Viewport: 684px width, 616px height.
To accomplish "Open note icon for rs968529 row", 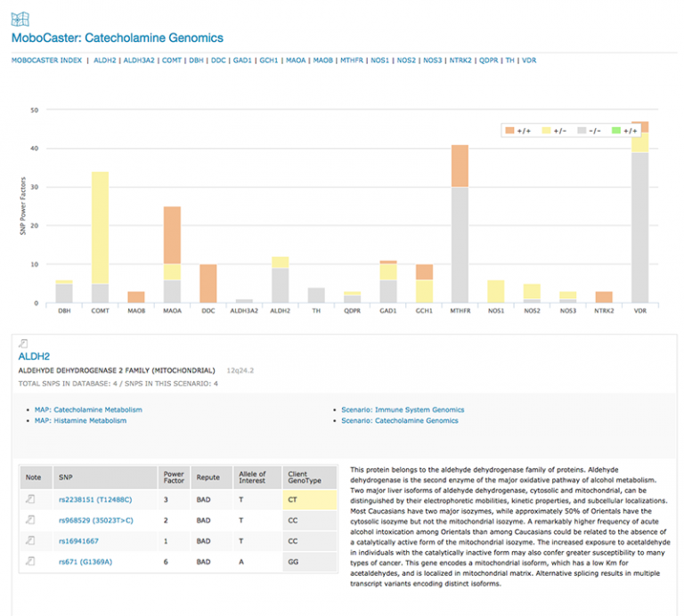I will pyautogui.click(x=30, y=520).
